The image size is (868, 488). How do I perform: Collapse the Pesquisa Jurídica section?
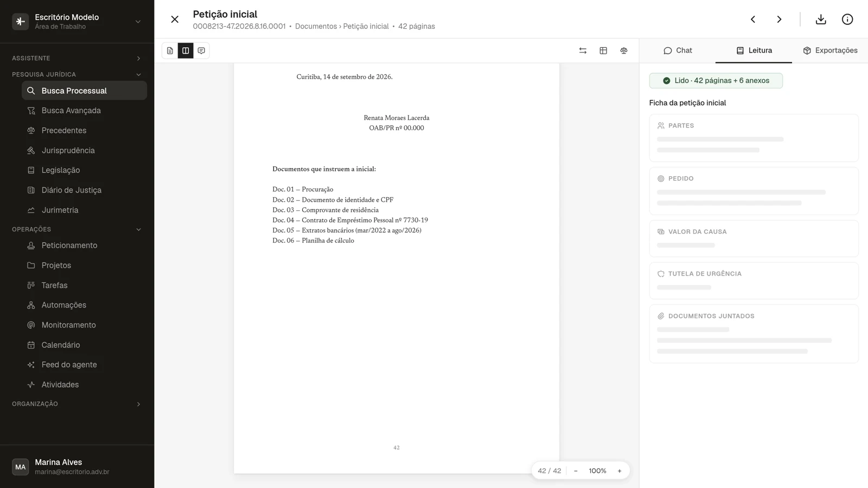[77, 74]
